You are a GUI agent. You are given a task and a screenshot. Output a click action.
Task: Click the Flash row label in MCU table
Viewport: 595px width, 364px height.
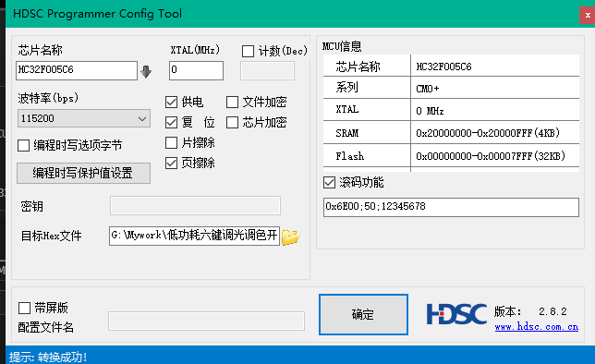click(367, 155)
